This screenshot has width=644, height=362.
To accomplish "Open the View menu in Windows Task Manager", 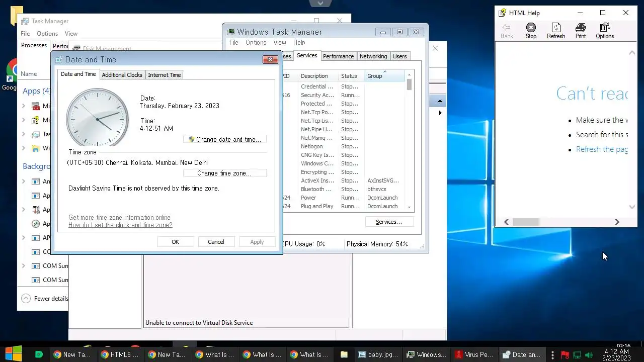I will pos(280,43).
